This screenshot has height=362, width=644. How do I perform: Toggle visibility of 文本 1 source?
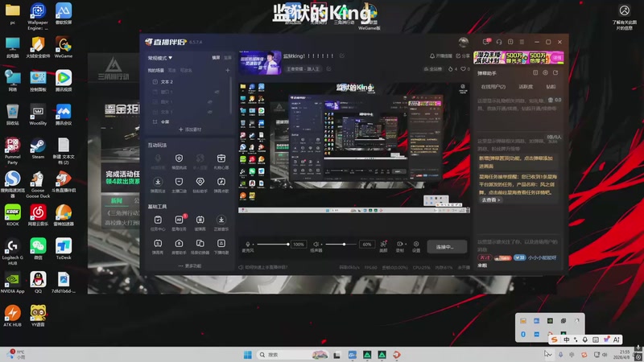pyautogui.click(x=210, y=112)
